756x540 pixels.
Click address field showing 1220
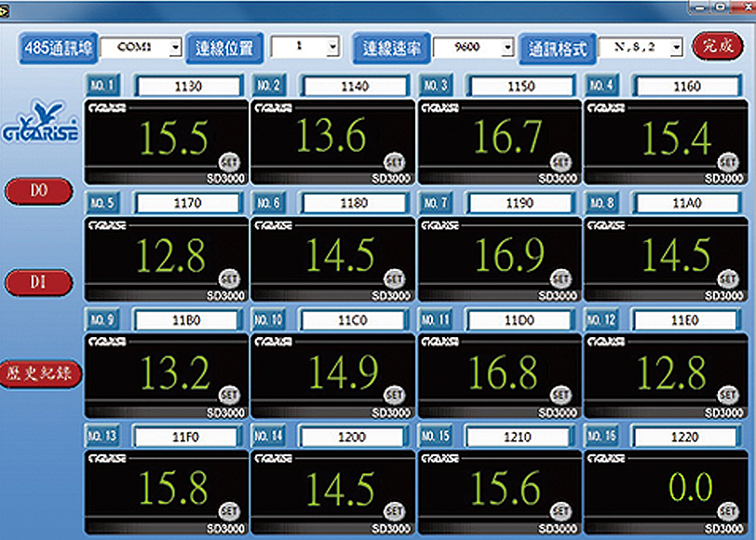pyautogui.click(x=685, y=438)
